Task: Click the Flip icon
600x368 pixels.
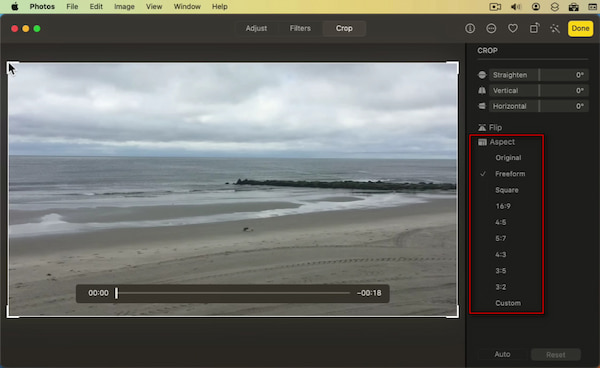Action: [482, 127]
